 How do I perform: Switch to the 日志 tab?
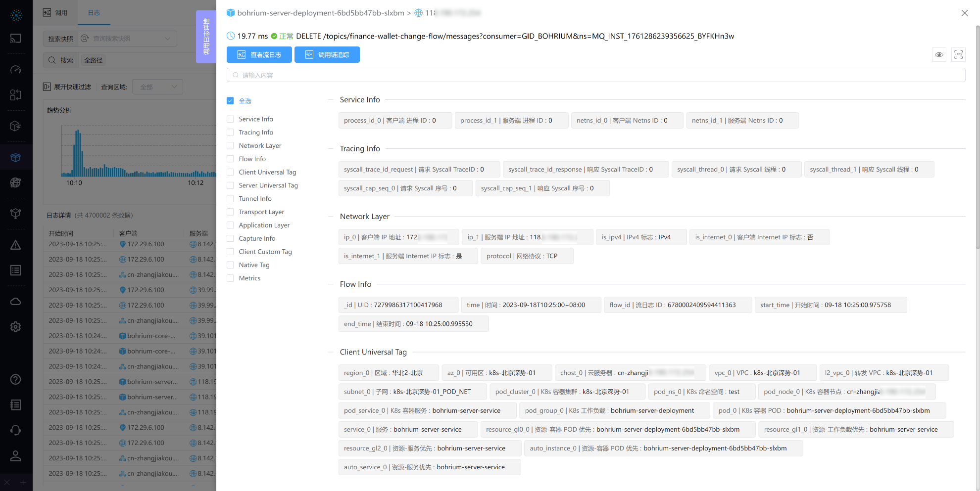[94, 13]
